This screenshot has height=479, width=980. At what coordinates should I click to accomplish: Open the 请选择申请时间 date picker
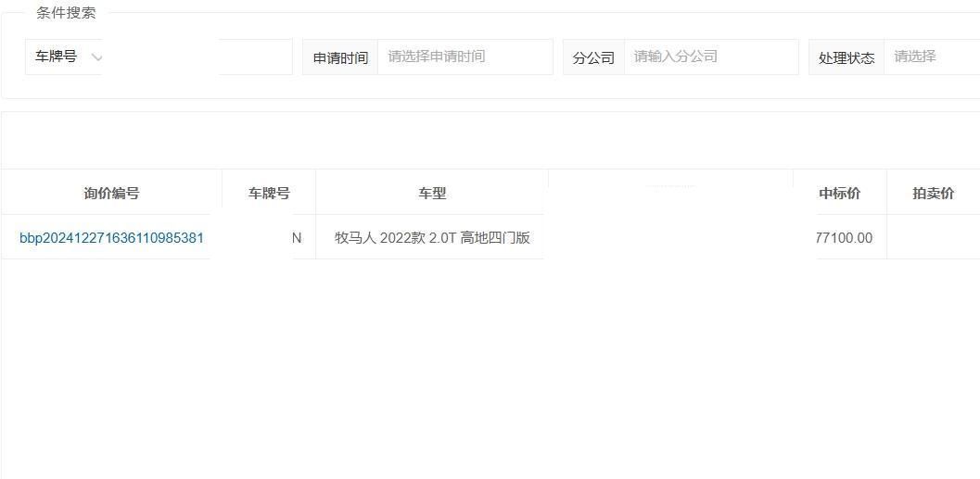click(464, 57)
